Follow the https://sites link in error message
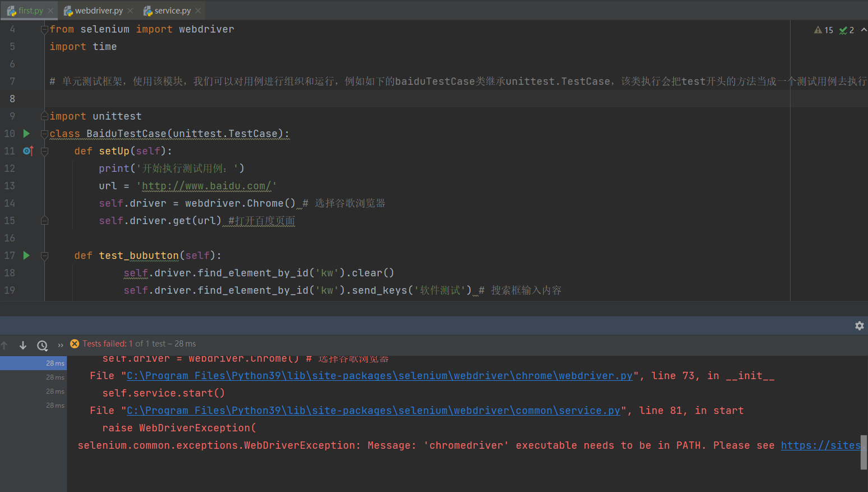The width and height of the screenshot is (868, 492). 821,445
